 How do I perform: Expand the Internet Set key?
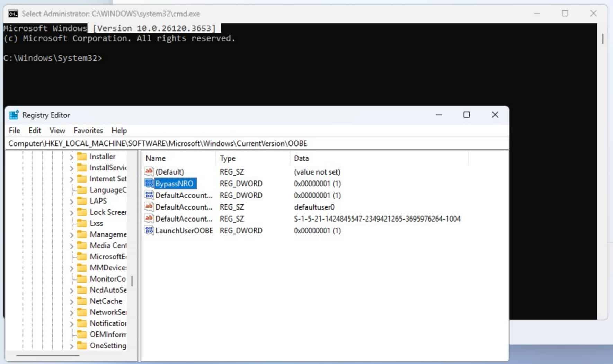pyautogui.click(x=72, y=179)
